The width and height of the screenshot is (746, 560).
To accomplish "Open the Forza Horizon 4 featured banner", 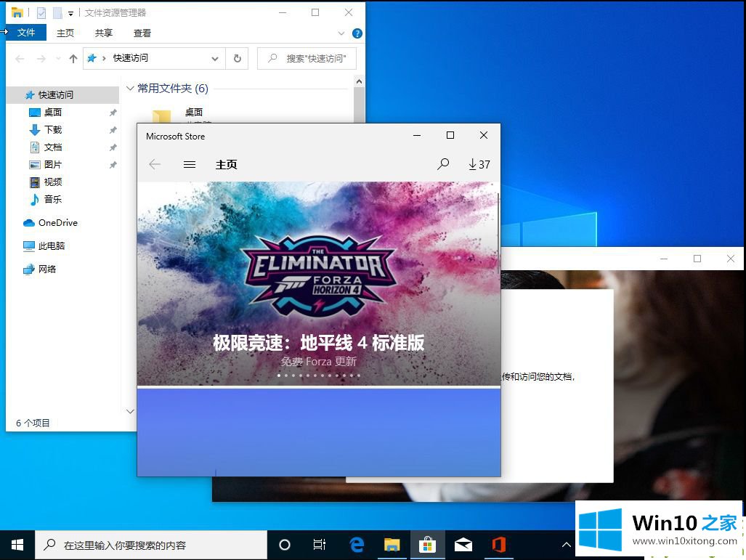I will pos(318,283).
